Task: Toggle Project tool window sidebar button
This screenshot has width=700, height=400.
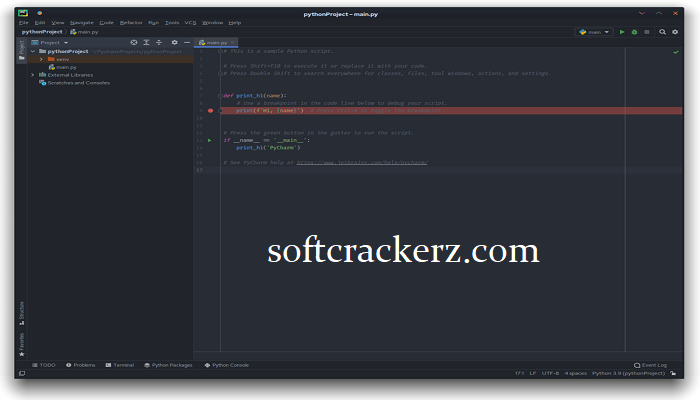Action: (21, 50)
